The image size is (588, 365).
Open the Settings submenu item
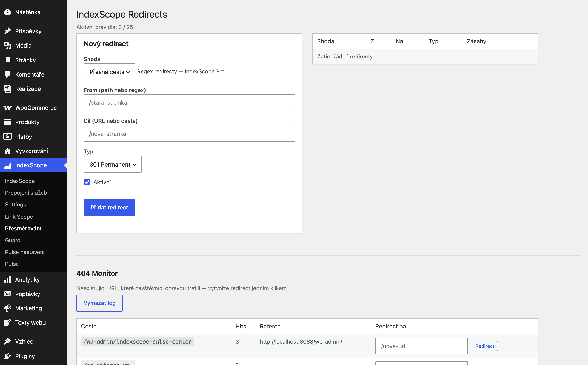pyautogui.click(x=15, y=204)
